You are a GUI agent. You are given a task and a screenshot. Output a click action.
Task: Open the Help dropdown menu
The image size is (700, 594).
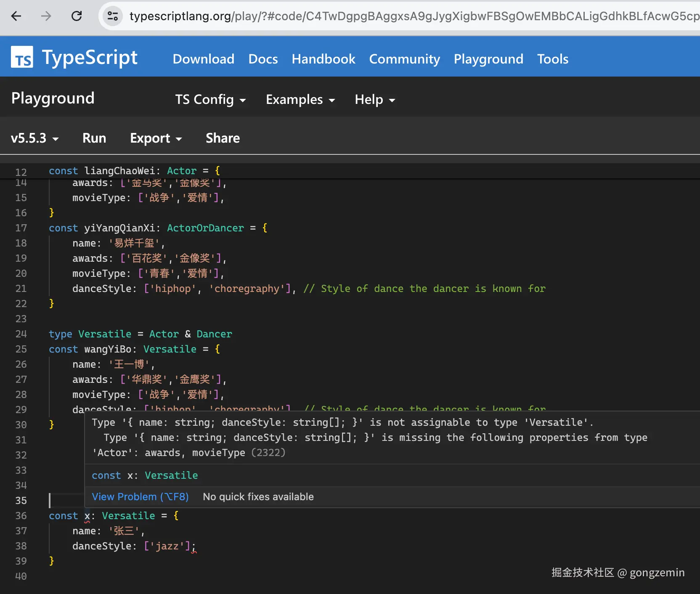coord(375,100)
